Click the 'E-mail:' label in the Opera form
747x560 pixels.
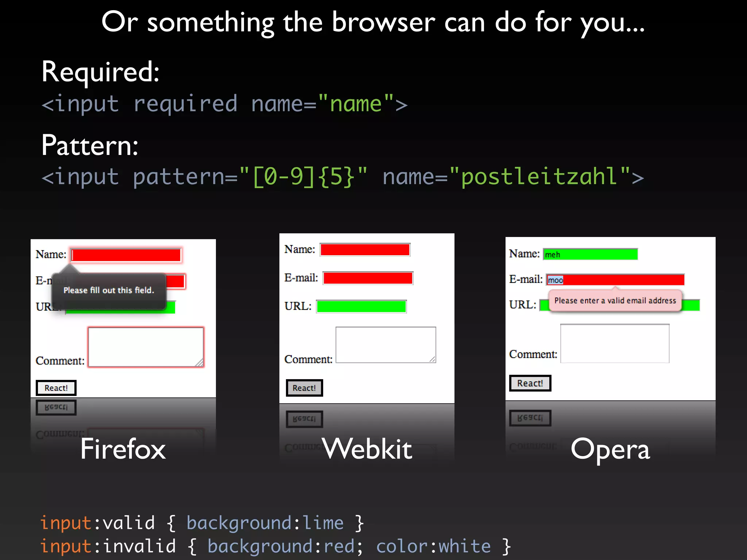[x=526, y=279]
